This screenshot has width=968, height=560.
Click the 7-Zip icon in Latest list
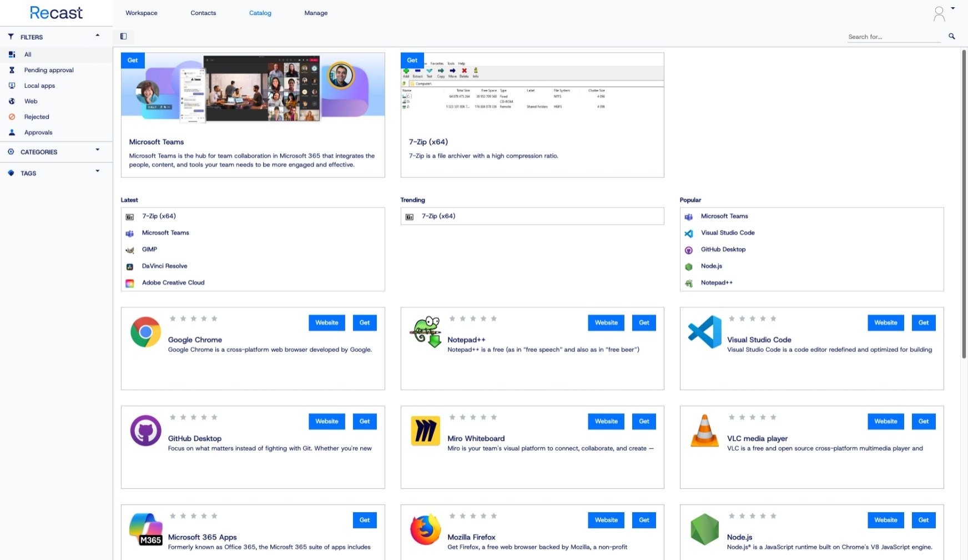click(130, 217)
